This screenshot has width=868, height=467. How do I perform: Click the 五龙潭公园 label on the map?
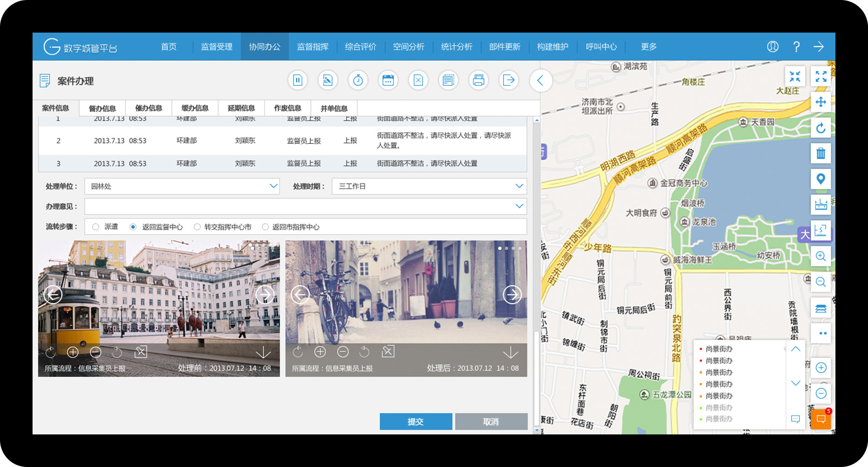click(672, 394)
